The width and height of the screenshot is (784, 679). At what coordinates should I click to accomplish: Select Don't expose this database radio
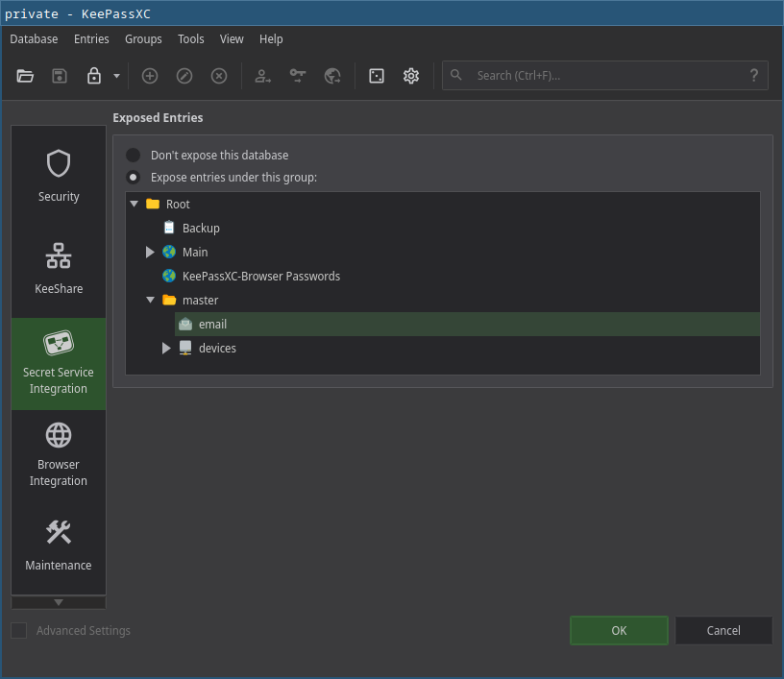tap(133, 155)
